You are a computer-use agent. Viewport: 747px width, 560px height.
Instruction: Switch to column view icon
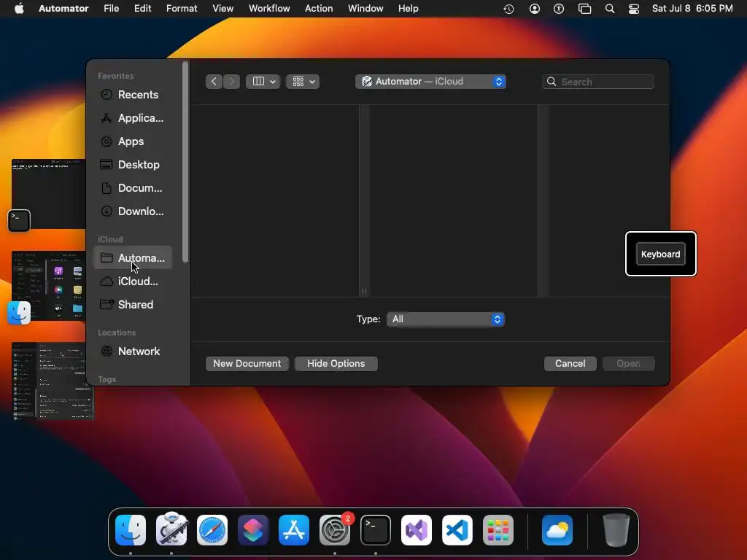(x=258, y=82)
